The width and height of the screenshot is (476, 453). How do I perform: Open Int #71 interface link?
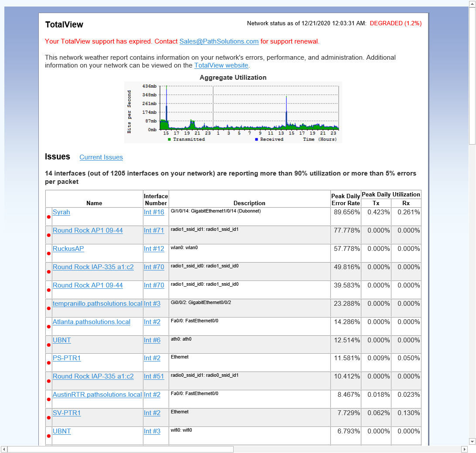pos(154,230)
